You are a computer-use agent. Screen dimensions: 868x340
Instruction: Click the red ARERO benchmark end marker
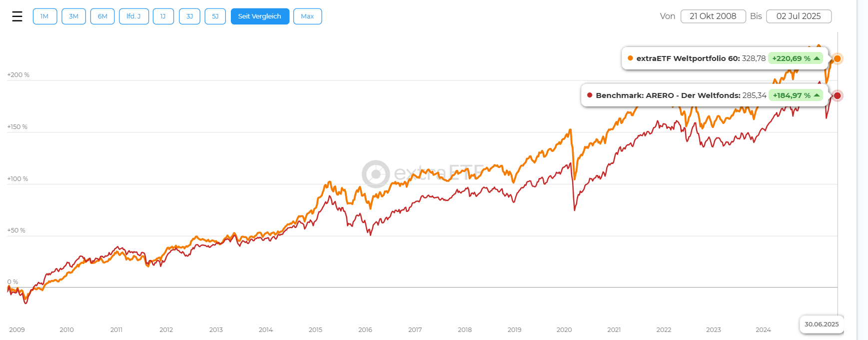(837, 95)
